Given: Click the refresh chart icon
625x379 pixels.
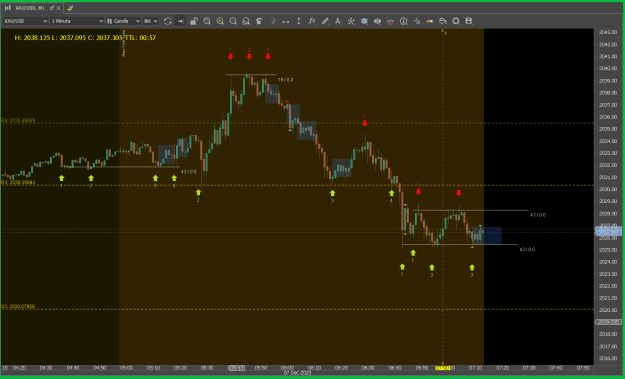Looking at the screenshot, I should pos(167,21).
